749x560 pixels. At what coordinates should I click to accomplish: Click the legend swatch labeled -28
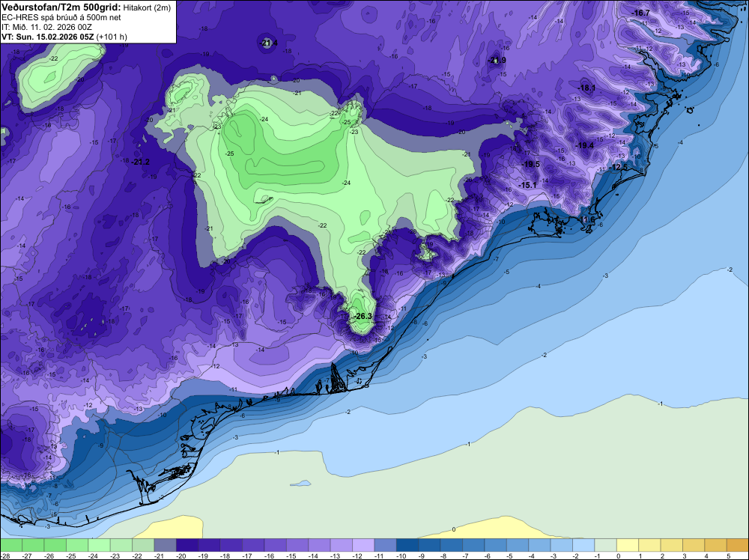11,545
